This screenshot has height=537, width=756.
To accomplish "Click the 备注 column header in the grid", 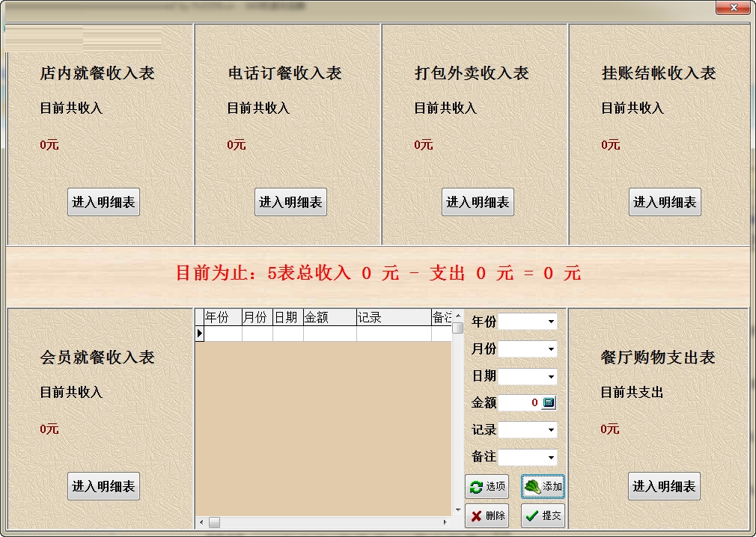I will (442, 317).
